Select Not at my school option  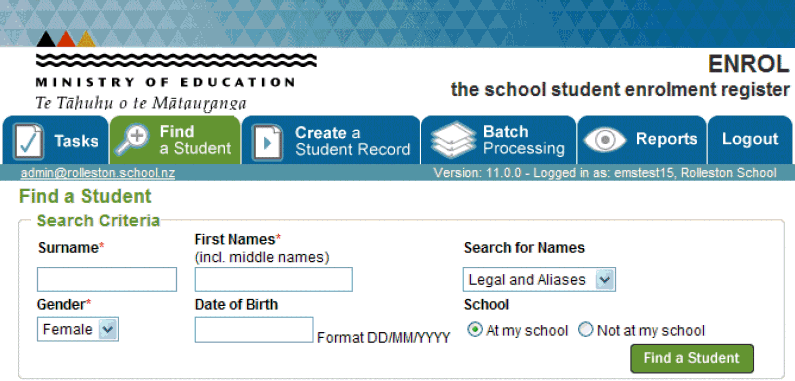pos(586,330)
